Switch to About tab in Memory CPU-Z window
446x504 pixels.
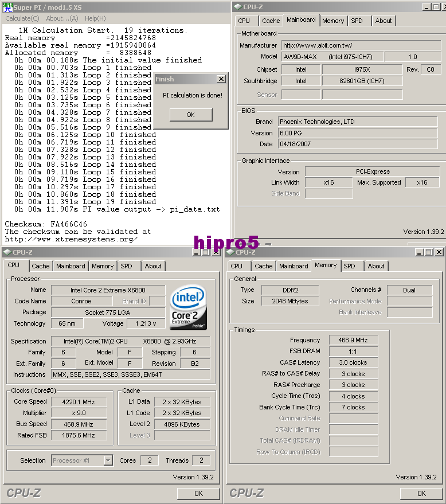376,266
